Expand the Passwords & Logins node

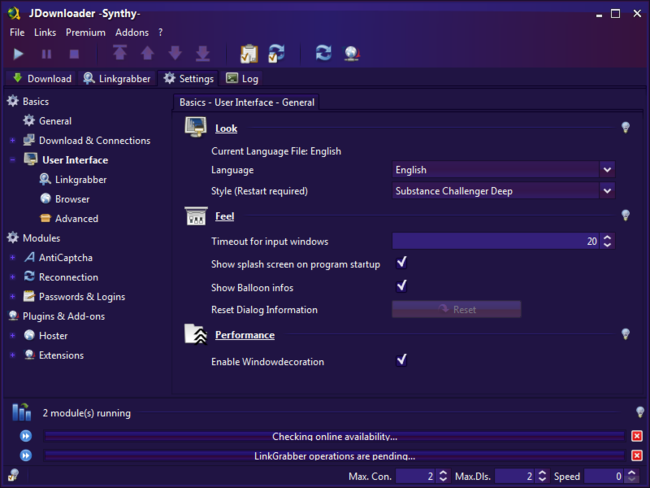pos(12,296)
